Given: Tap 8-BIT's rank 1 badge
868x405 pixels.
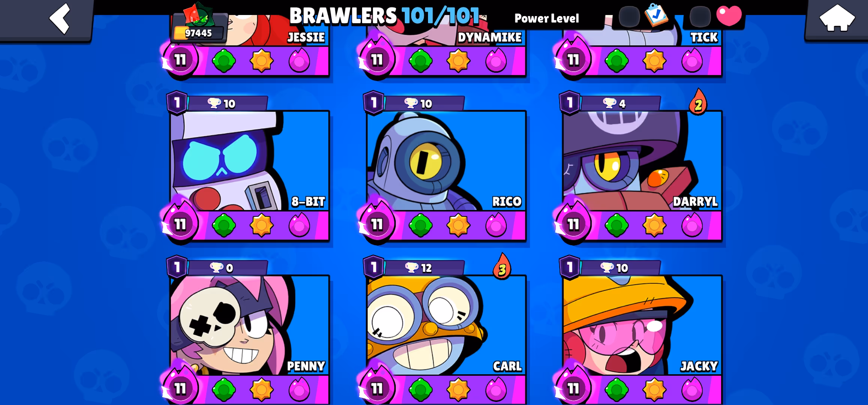Looking at the screenshot, I should [x=177, y=102].
